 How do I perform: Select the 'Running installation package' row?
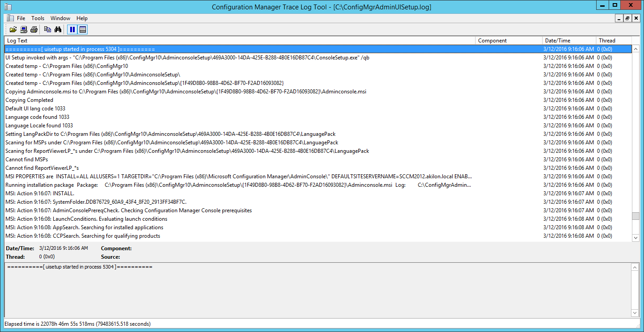coord(318,185)
